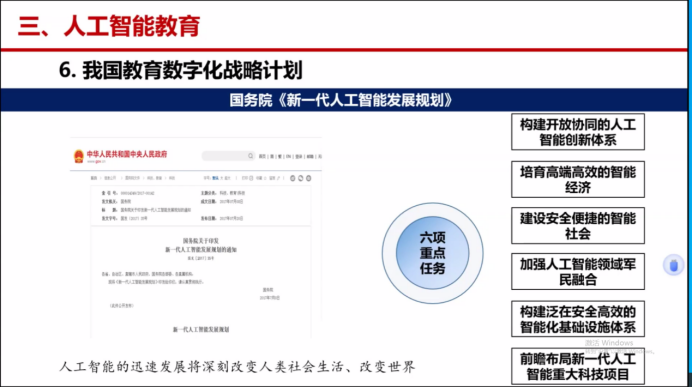Click the last round share icon

[x=308, y=178]
